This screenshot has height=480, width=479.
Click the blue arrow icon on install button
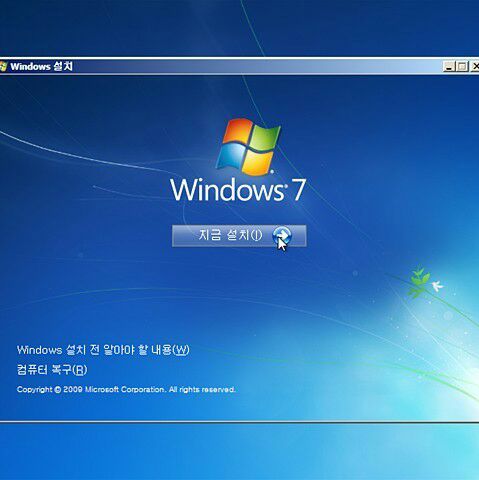tap(282, 236)
